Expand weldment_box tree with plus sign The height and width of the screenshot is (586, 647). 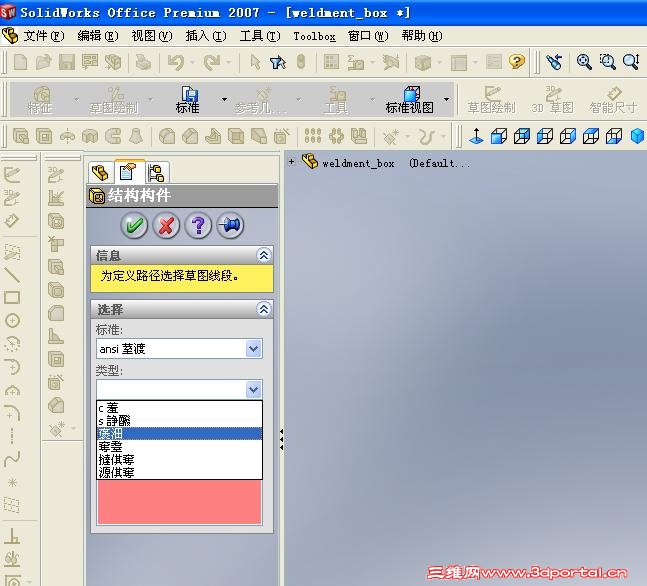291,161
